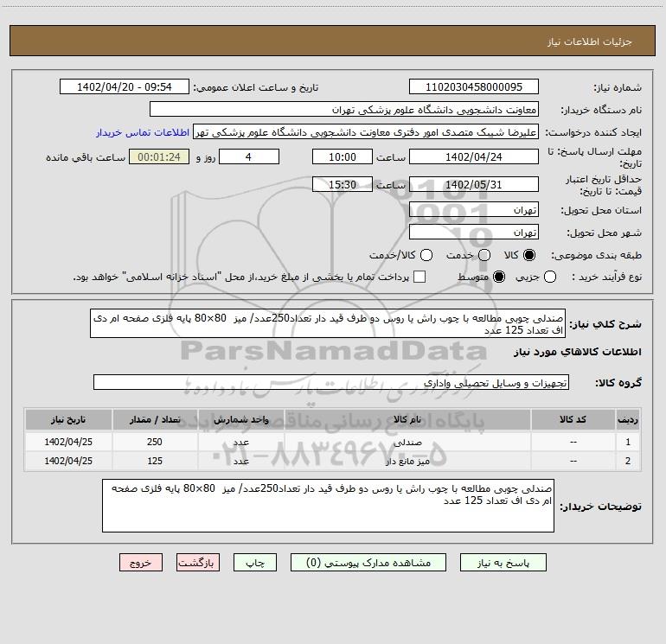Viewport: 666px width, 644px height.
Task: Open مشاهده مدارک پیوستی (0) button
Action: coord(368,563)
